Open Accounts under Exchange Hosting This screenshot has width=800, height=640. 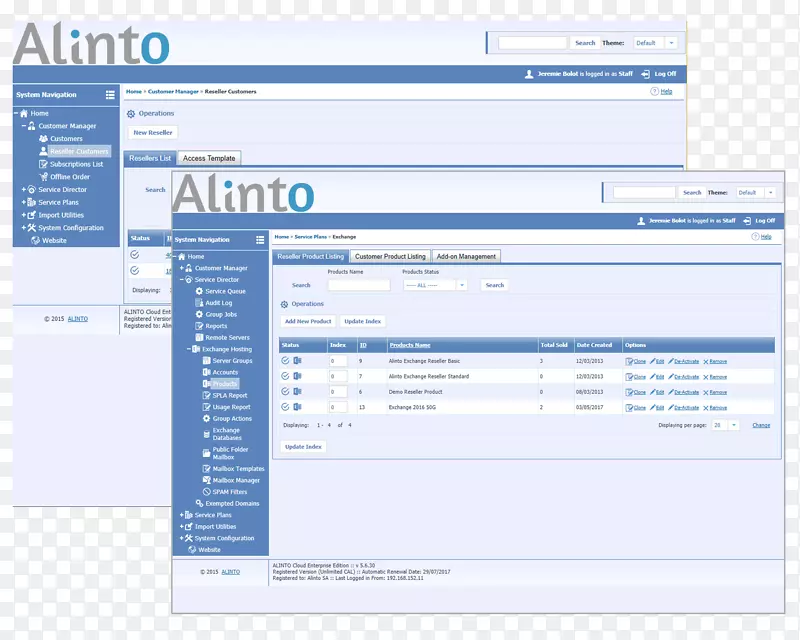tap(225, 373)
